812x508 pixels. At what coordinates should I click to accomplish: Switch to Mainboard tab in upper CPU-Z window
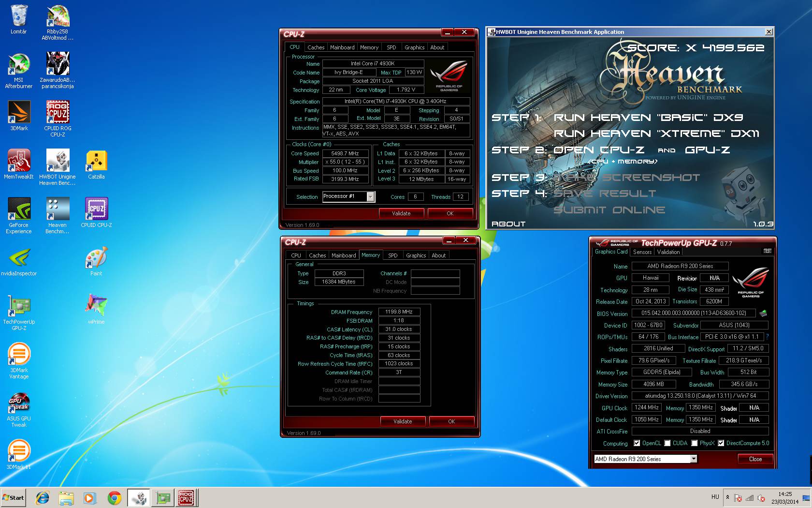[342, 47]
